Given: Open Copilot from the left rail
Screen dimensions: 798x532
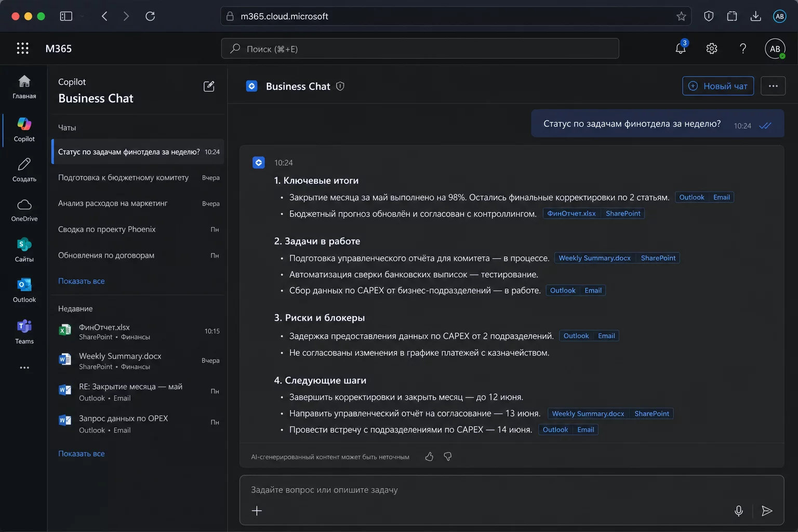Looking at the screenshot, I should [24, 129].
